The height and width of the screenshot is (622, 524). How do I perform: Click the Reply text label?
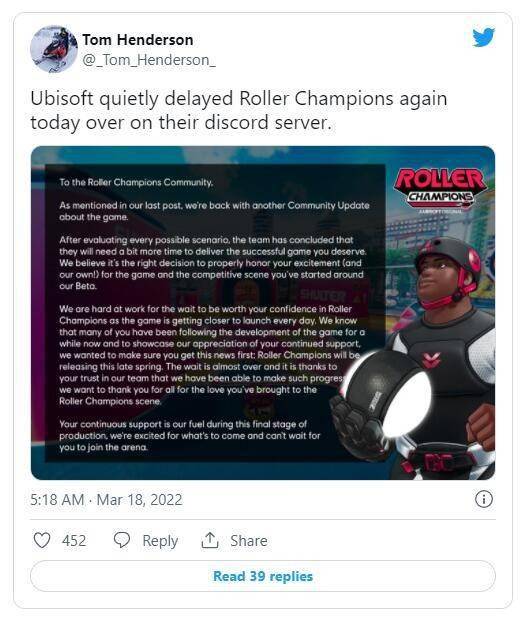click(x=160, y=541)
